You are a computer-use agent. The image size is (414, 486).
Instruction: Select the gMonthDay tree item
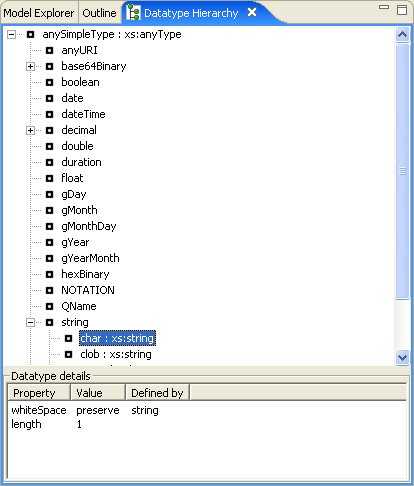coord(89,227)
